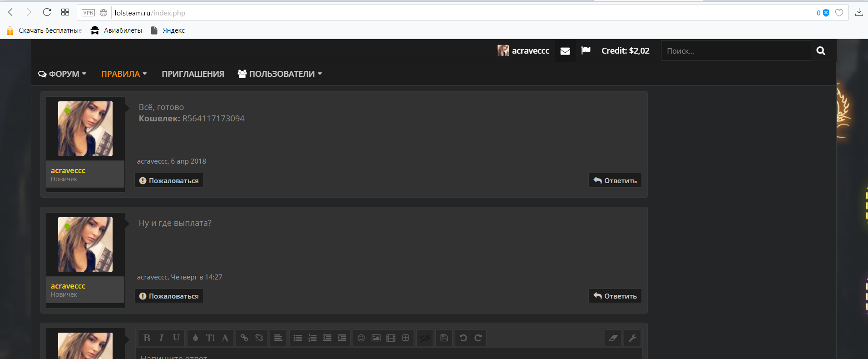Click the insert media film icon
This screenshot has width=868, height=359.
pyautogui.click(x=390, y=338)
